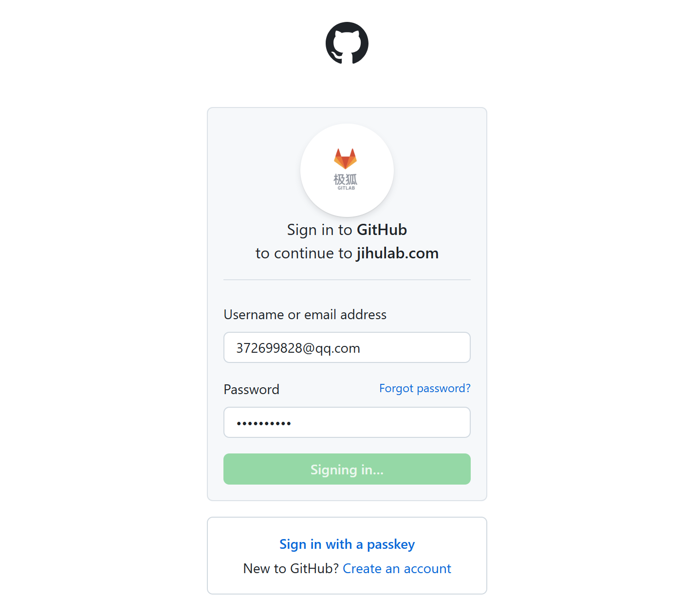Open the Create an account link
Viewport: 700px width, 596px height.
tap(397, 568)
